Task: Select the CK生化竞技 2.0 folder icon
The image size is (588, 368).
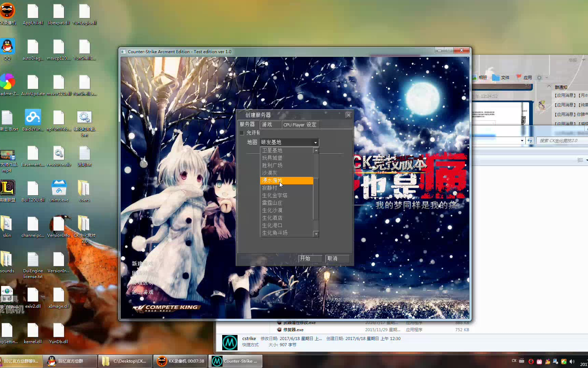Action: click(x=84, y=229)
